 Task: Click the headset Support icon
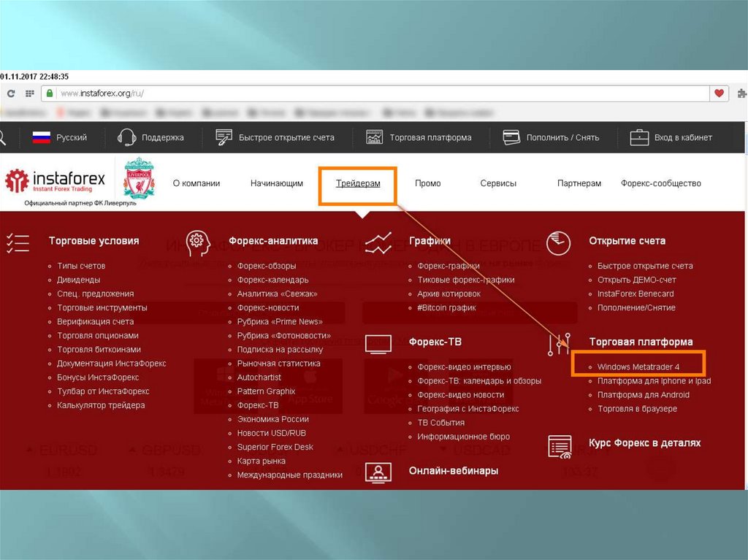[x=126, y=137]
